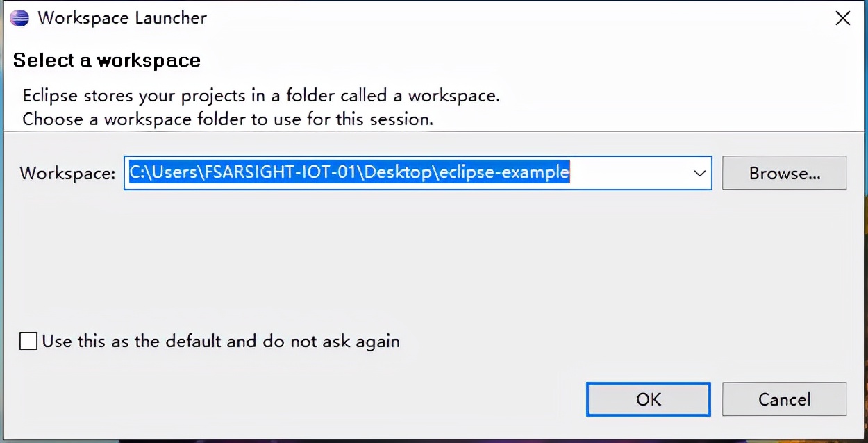Click the 'Workspace Launcher' title bar text
868x443 pixels.
[x=122, y=18]
